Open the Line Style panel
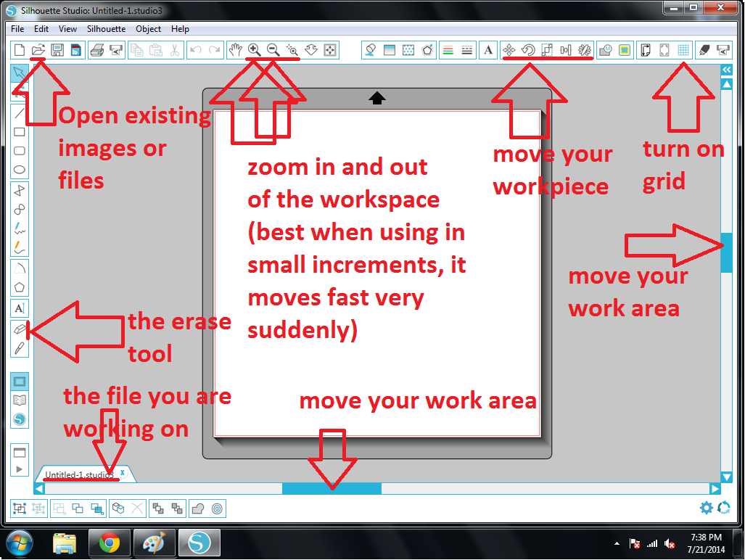The height and width of the screenshot is (560, 745). [467, 50]
